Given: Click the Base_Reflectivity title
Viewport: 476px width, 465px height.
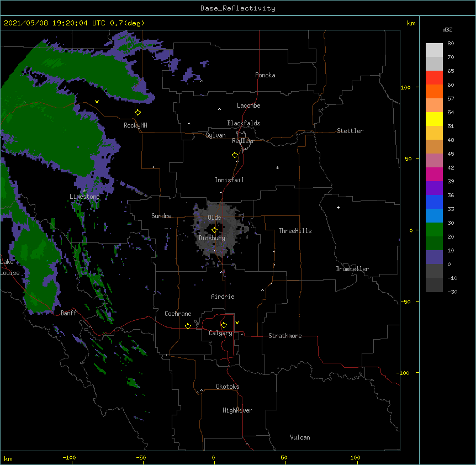Looking at the screenshot, I should pos(238,8).
